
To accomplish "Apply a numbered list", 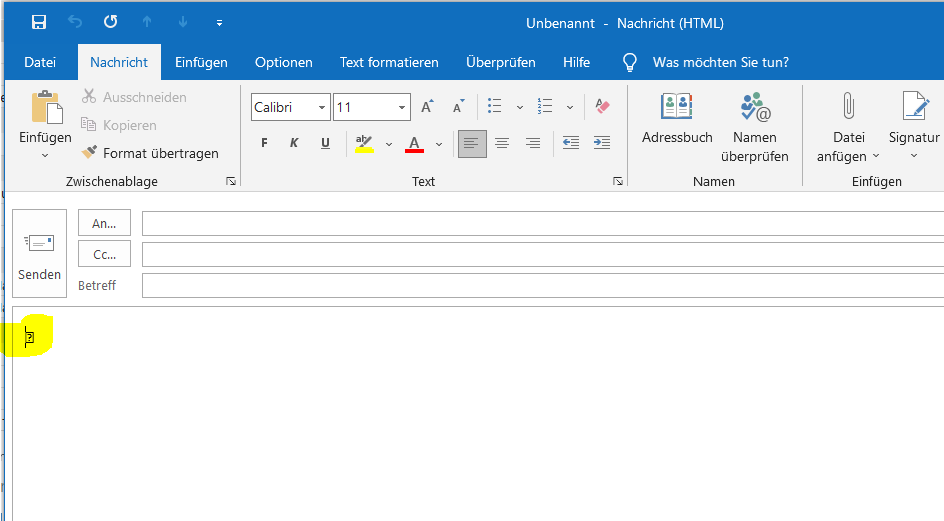I will pyautogui.click(x=545, y=107).
